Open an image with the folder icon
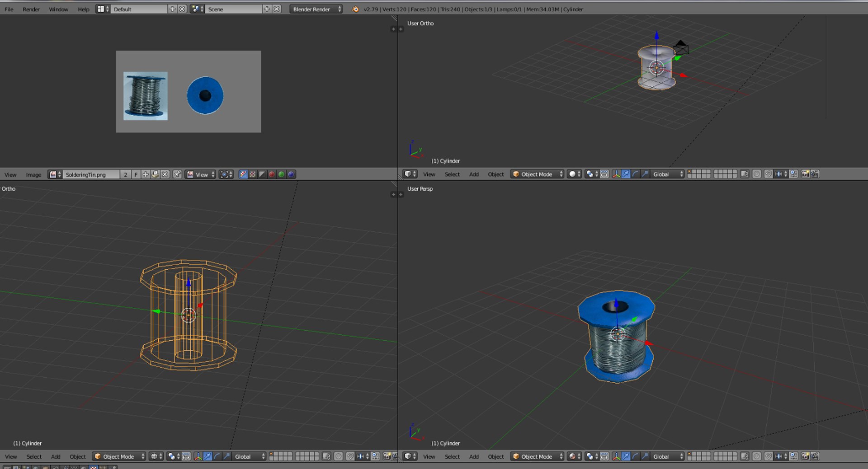 (156, 174)
